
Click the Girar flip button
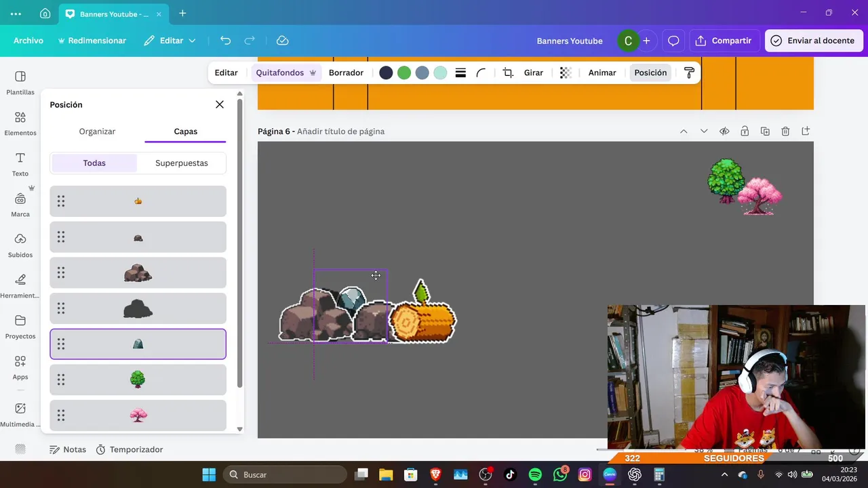[x=534, y=73]
